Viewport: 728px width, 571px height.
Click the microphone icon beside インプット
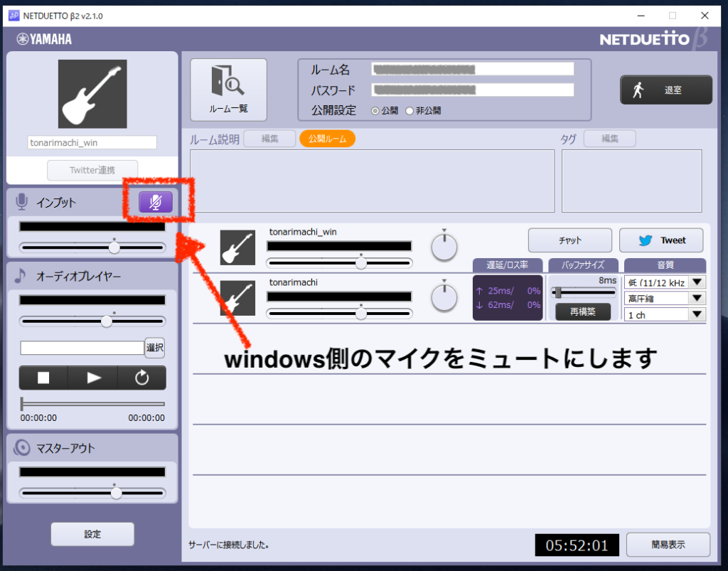tap(21, 202)
